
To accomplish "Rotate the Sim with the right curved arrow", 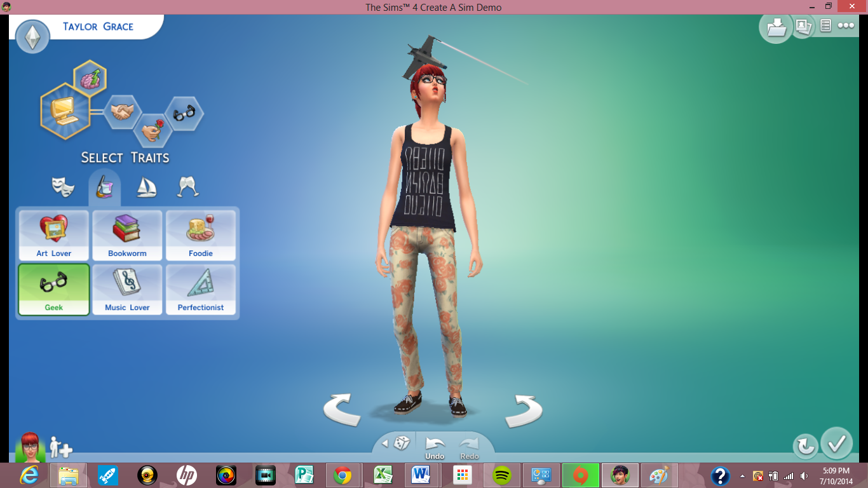I will [524, 410].
